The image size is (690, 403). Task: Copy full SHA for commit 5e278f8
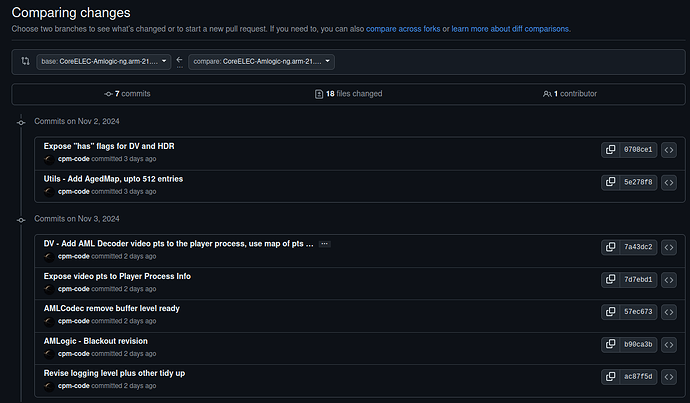[x=610, y=182]
